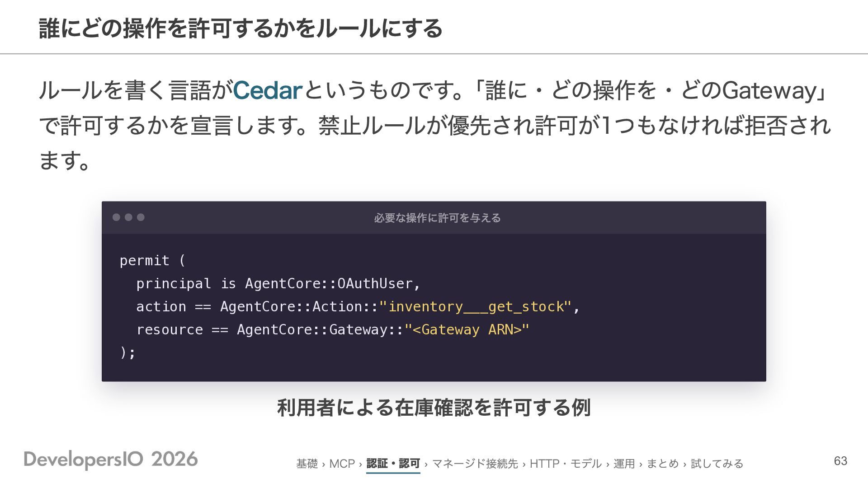Click the highlighted Cedar keyword

[268, 90]
